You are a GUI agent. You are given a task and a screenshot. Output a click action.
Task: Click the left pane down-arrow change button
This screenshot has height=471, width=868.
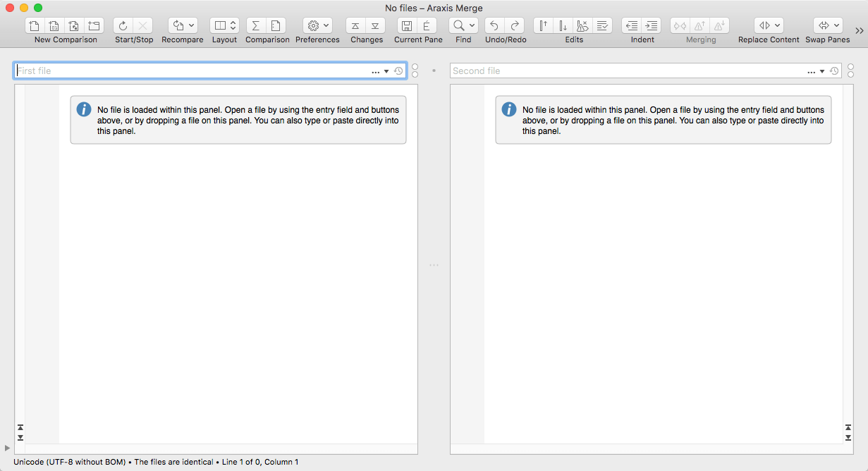pos(20,437)
